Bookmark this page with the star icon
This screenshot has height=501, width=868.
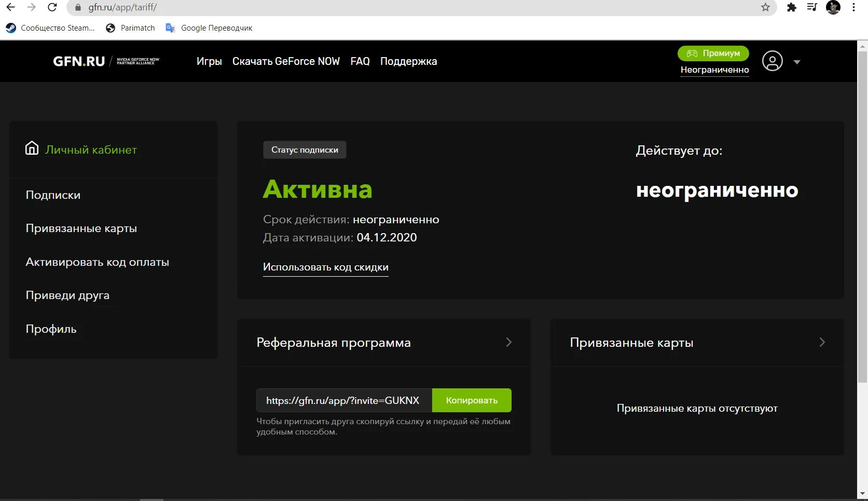pos(765,7)
